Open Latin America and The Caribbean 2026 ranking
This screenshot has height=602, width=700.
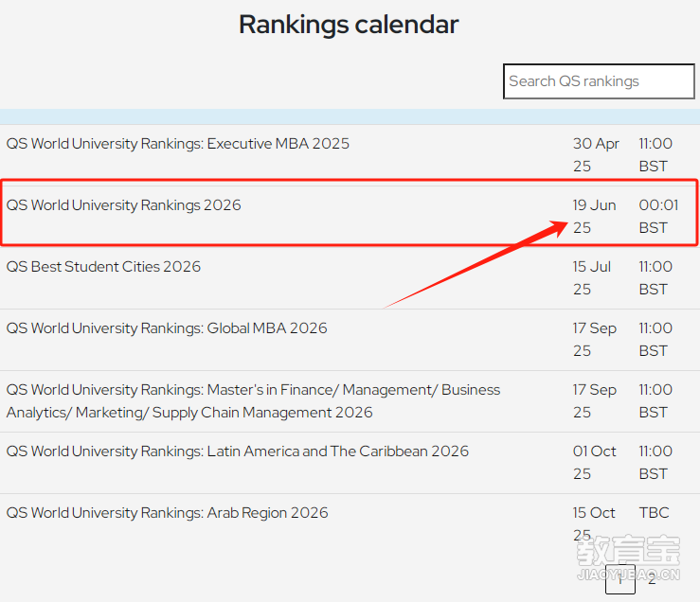238,451
